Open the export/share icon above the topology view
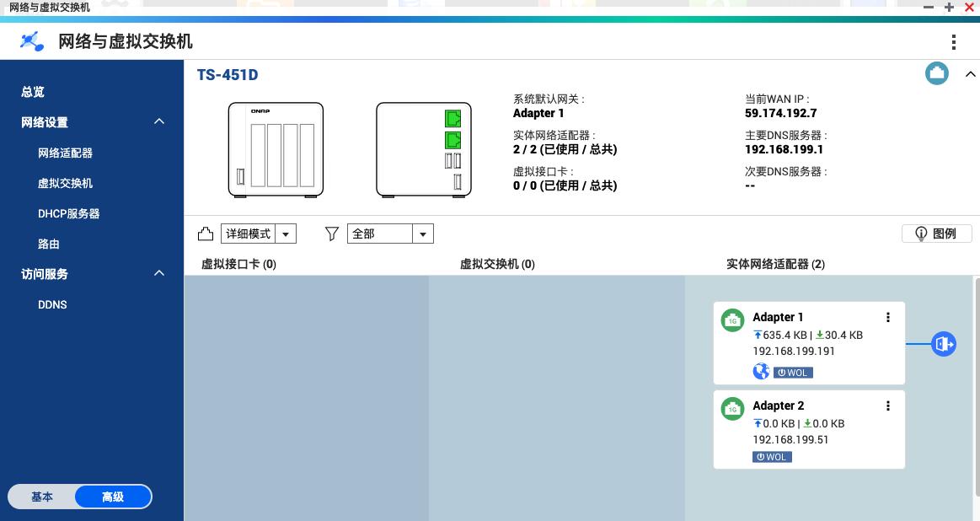 pos(205,234)
